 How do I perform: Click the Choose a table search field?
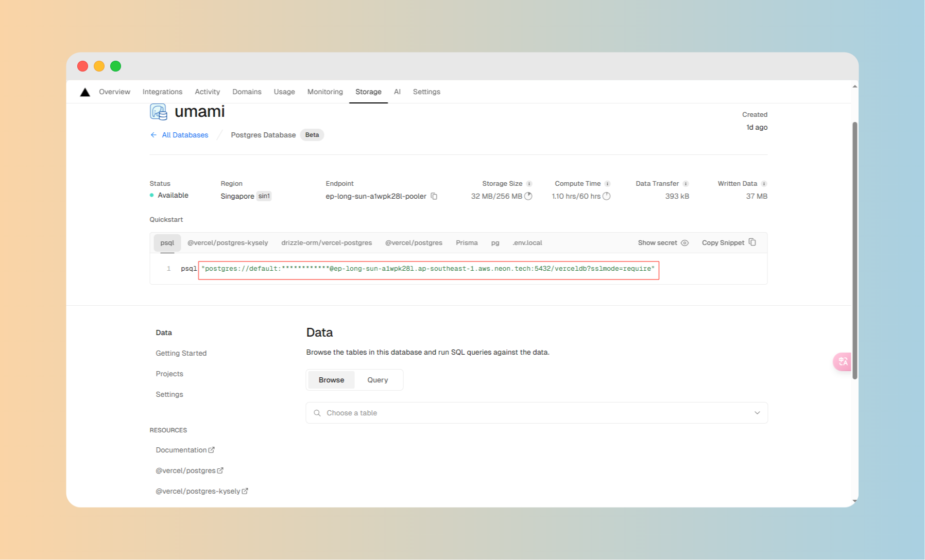pos(537,413)
